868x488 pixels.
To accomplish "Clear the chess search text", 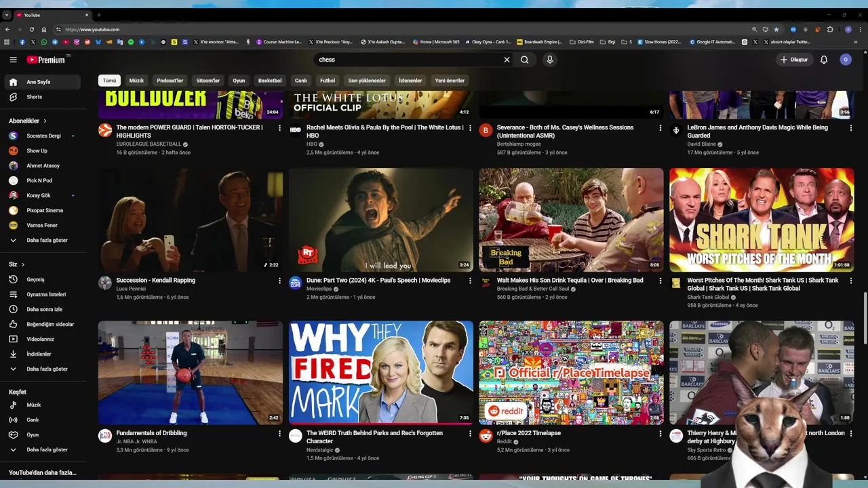I will pos(507,60).
